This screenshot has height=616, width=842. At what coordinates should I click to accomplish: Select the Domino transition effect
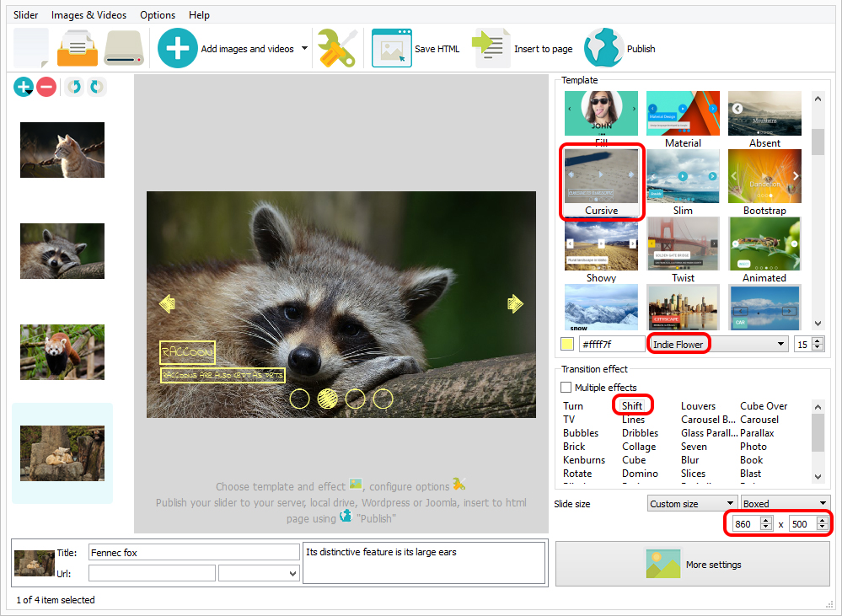pyautogui.click(x=640, y=473)
